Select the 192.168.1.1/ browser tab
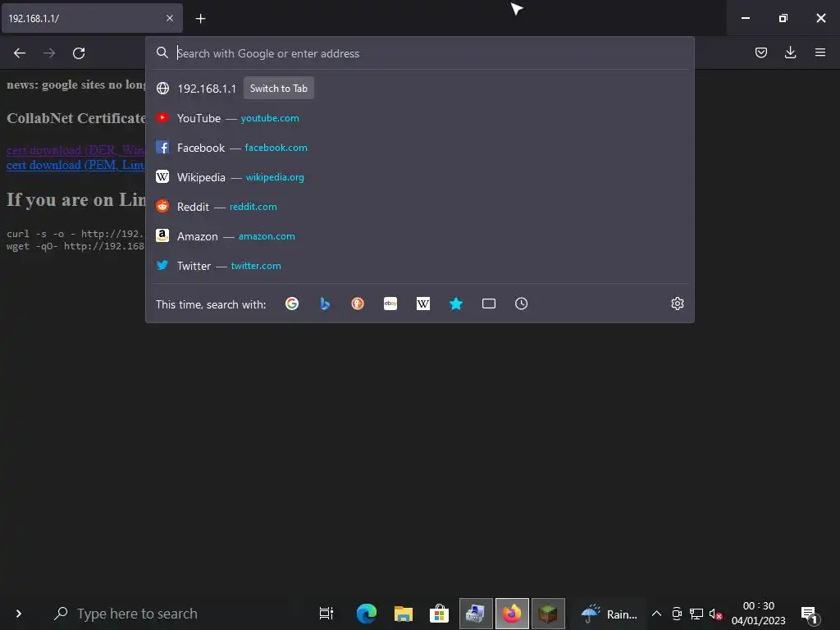The image size is (840, 630). coord(92,18)
